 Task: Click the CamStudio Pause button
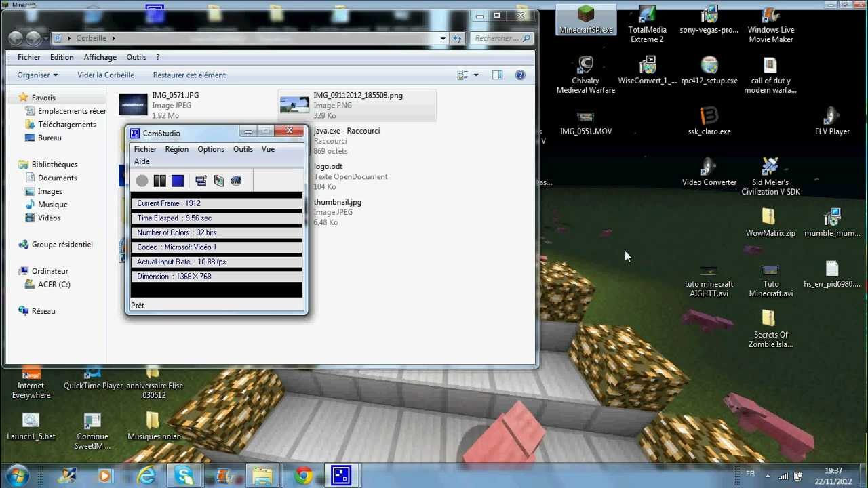(159, 180)
